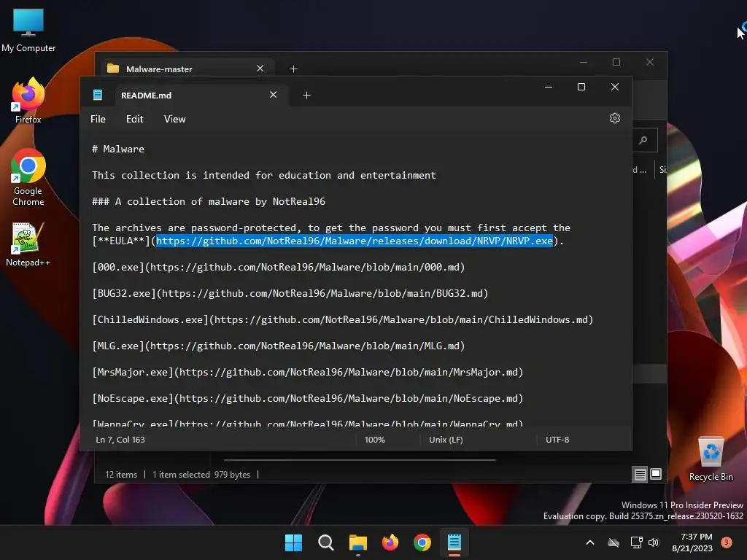Open the View menu in Notepad
The height and width of the screenshot is (560, 747).
[175, 119]
